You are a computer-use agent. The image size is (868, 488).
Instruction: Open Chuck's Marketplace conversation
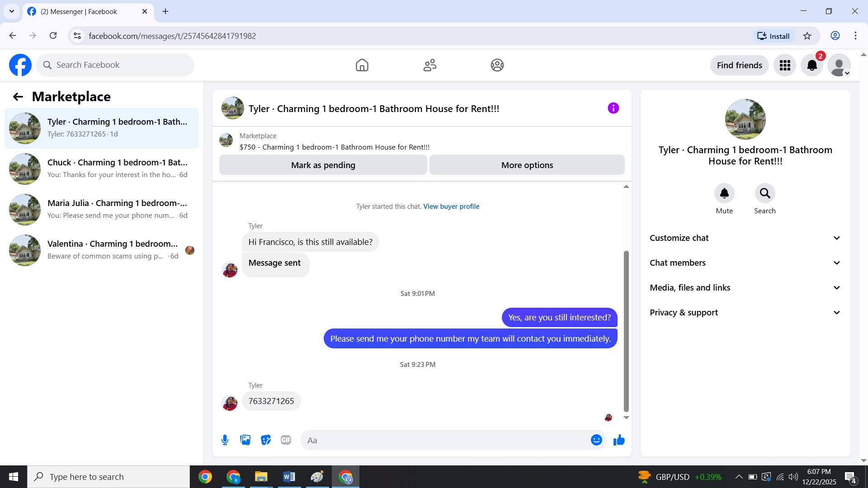coord(102,169)
